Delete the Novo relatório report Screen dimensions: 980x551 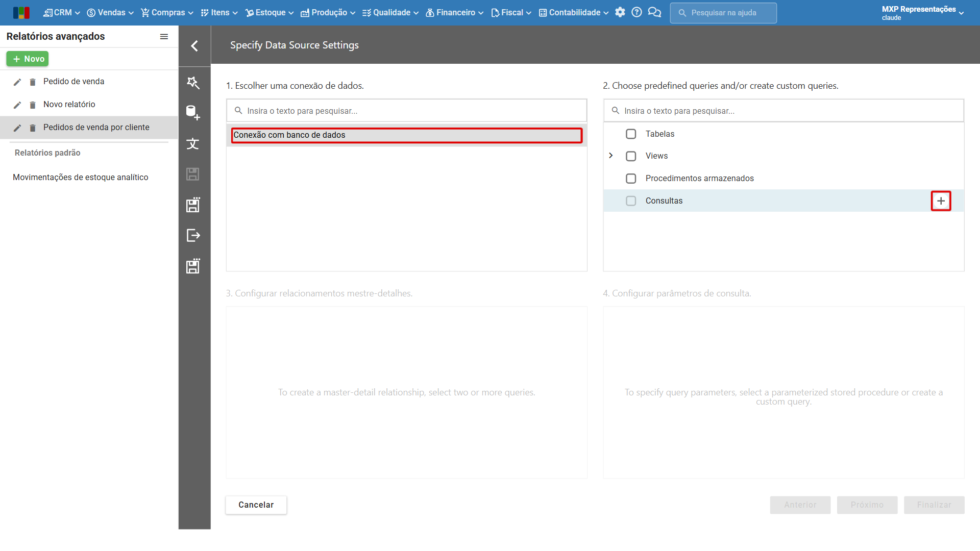tap(33, 105)
